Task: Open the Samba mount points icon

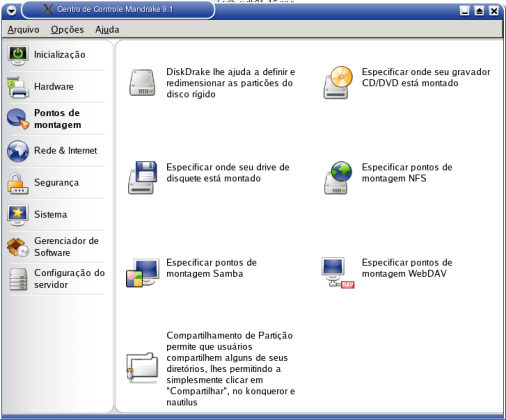Action: point(142,273)
